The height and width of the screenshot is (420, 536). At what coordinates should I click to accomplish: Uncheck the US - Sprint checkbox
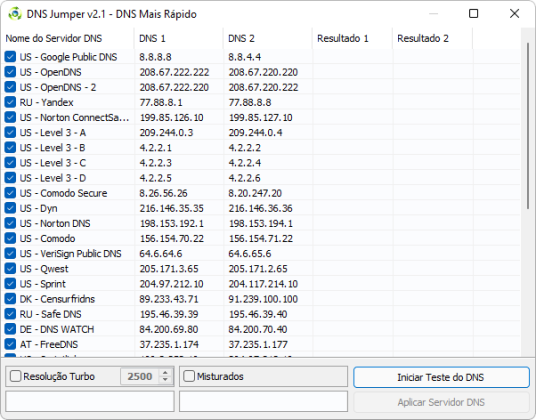pos(10,284)
